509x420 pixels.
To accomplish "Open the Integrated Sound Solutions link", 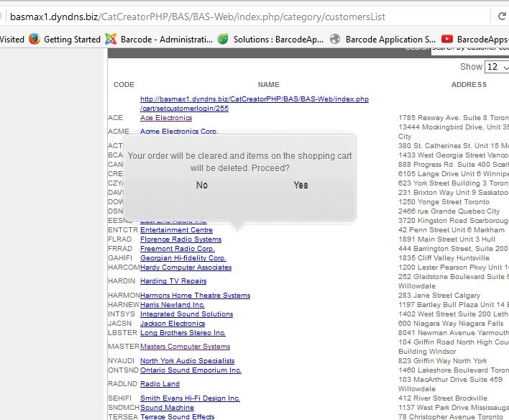I will 186,314.
